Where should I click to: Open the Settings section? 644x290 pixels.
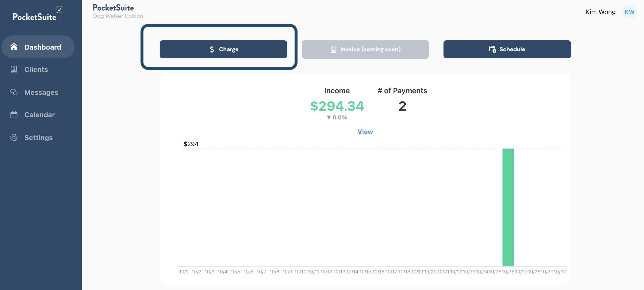coord(38,138)
